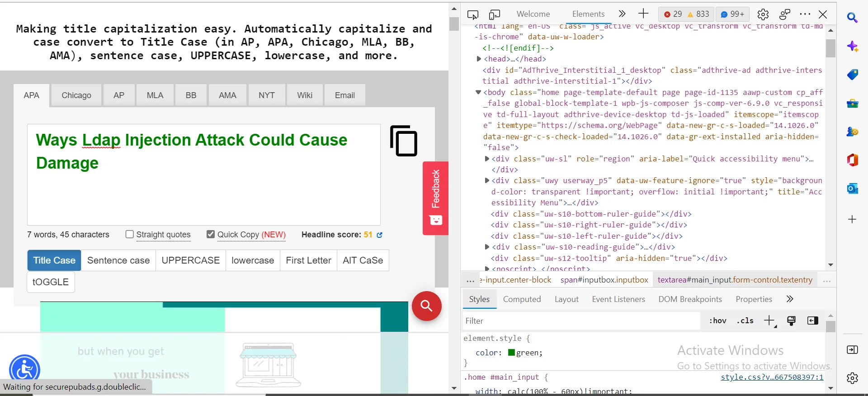The image size is (868, 396).
Task: Show more Styles pane tabs chevron
Action: tap(790, 299)
